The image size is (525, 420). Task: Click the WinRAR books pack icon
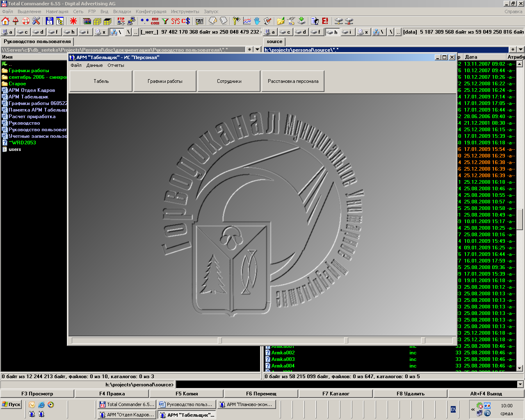click(x=87, y=21)
